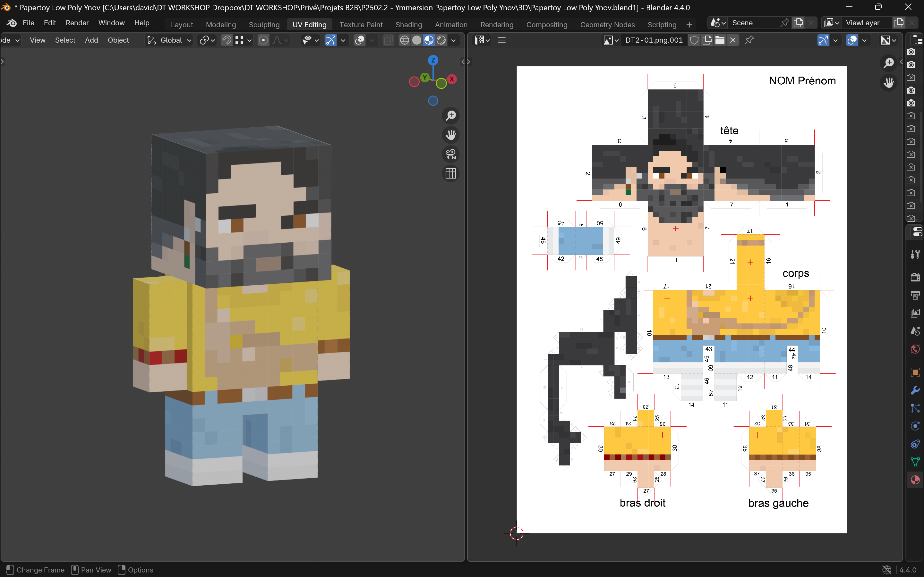Toggle overlays in the image editor
The height and width of the screenshot is (577, 924).
852,40
